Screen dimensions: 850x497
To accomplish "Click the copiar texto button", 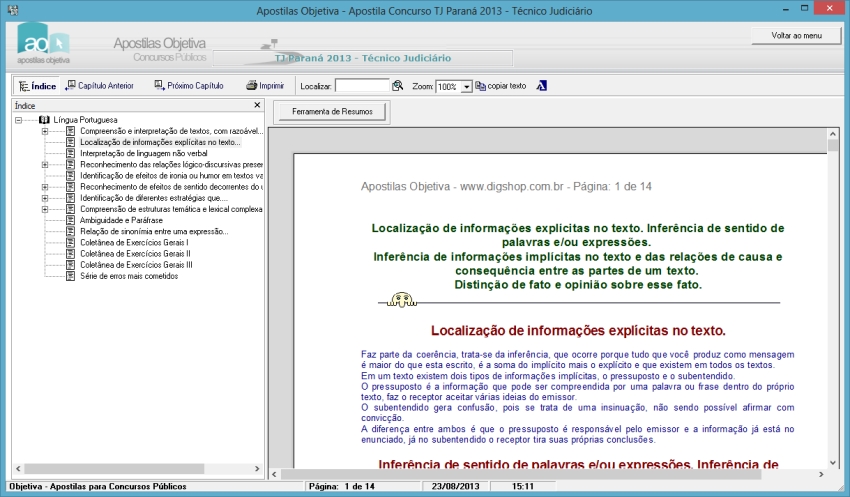I will tap(500, 86).
